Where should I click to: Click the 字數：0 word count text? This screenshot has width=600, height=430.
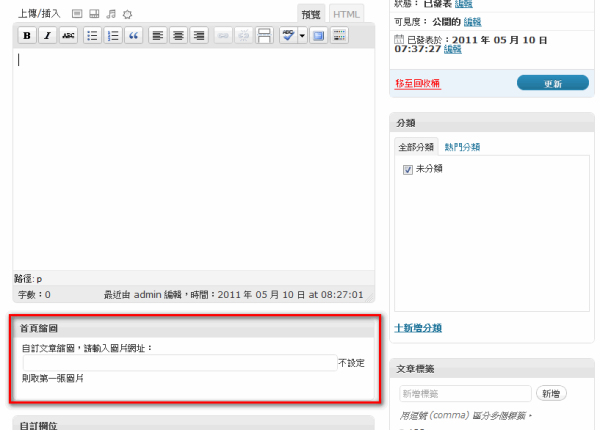click(34, 295)
